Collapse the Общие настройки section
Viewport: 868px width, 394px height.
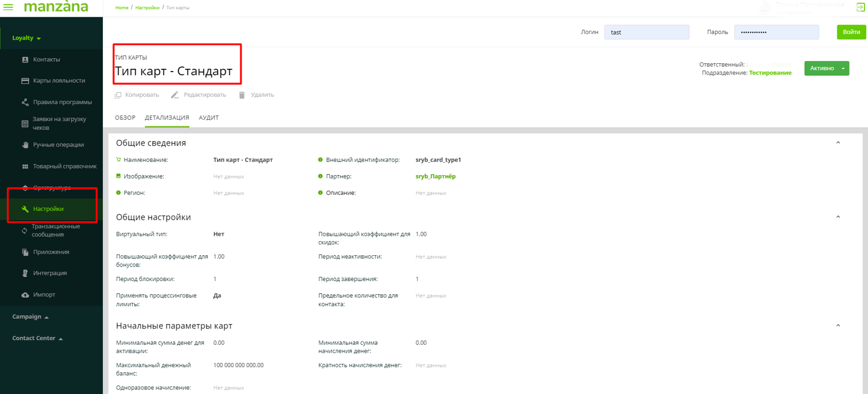838,217
